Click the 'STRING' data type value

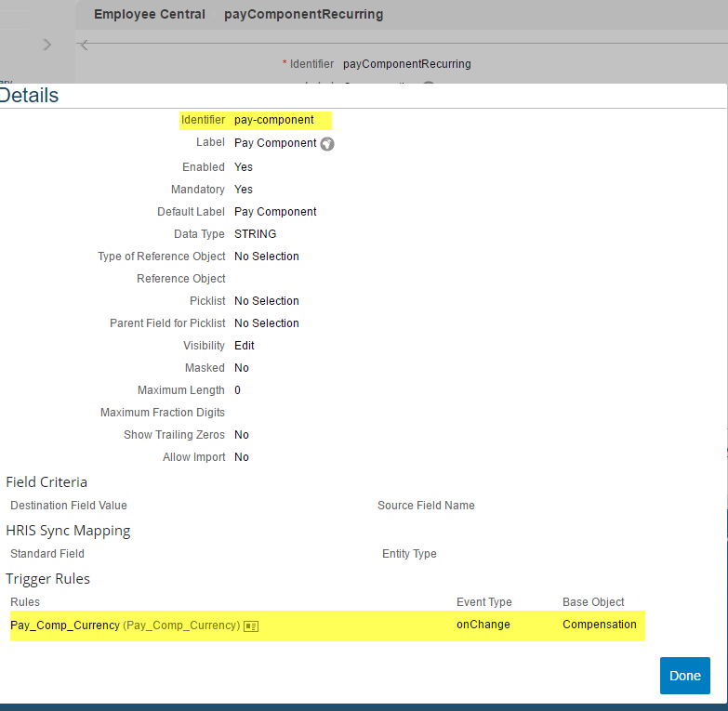pos(256,234)
